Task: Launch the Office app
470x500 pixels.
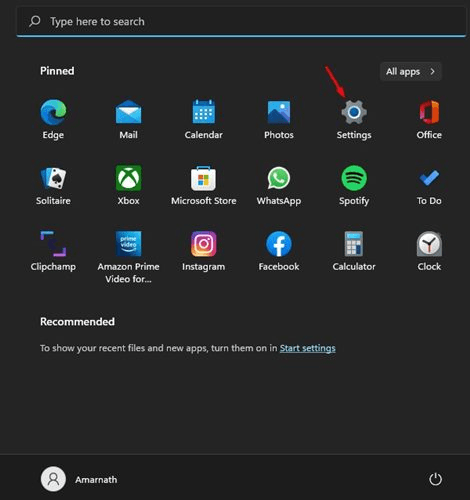Action: 429,119
